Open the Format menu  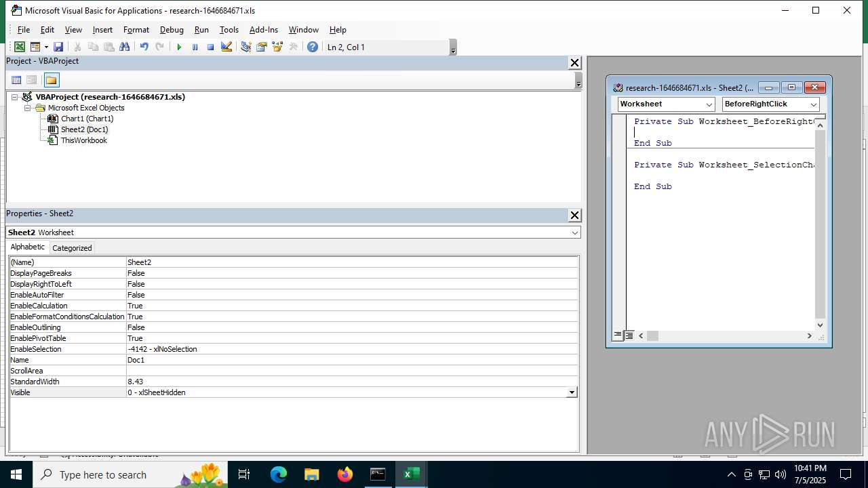(136, 30)
